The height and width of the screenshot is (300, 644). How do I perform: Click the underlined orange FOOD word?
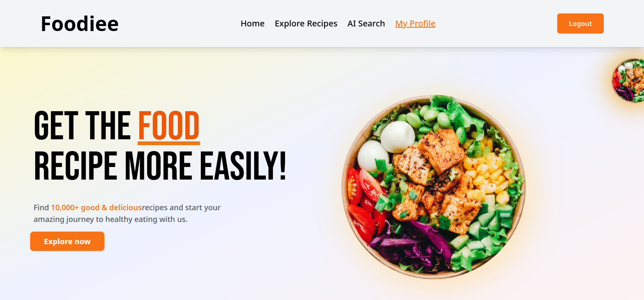[x=169, y=126]
